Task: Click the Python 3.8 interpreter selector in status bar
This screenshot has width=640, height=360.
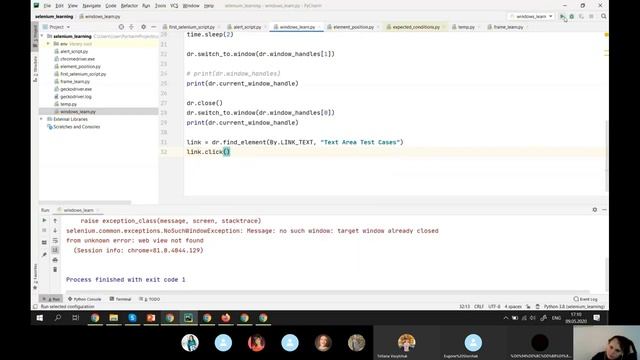Action: click(573, 307)
